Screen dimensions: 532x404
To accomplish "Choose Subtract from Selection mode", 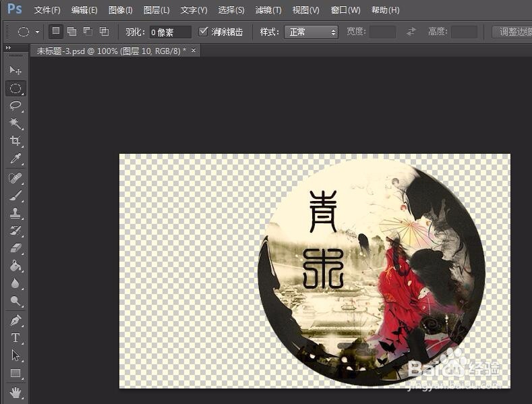I will pos(88,32).
